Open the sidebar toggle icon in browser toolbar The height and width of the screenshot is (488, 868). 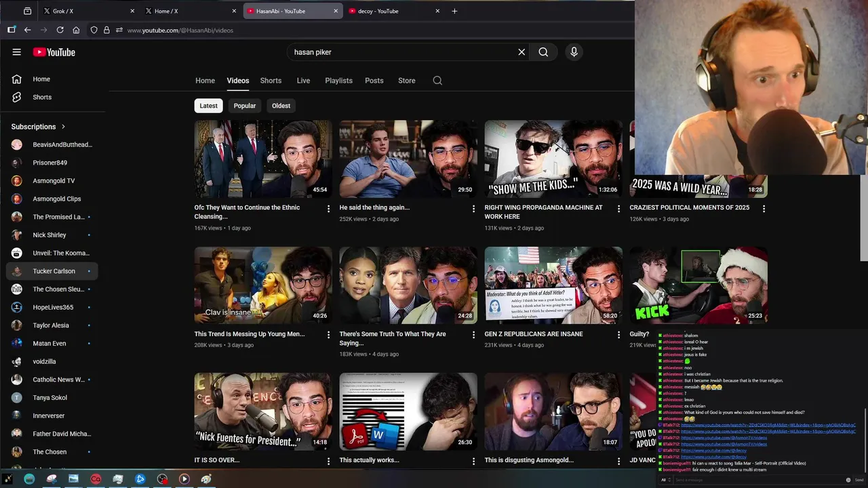pyautogui.click(x=12, y=30)
